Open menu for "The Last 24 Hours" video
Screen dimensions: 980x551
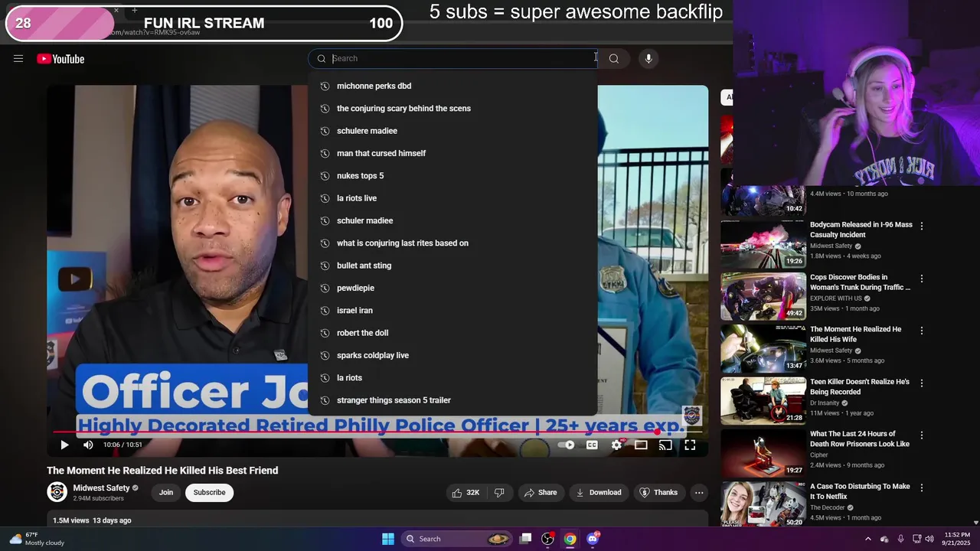(922, 435)
